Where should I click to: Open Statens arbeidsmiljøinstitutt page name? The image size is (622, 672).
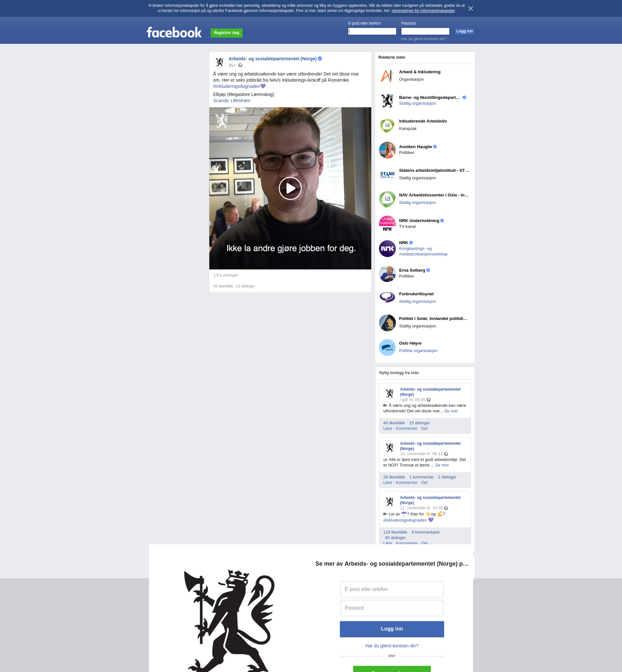click(x=434, y=171)
